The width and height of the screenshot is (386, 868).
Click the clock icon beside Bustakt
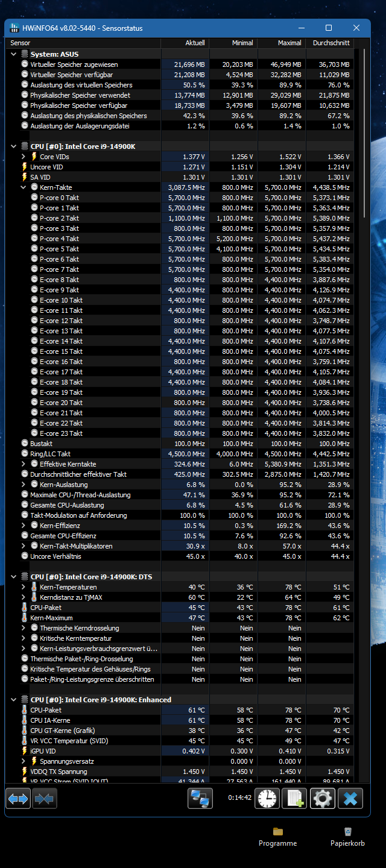tap(25, 444)
